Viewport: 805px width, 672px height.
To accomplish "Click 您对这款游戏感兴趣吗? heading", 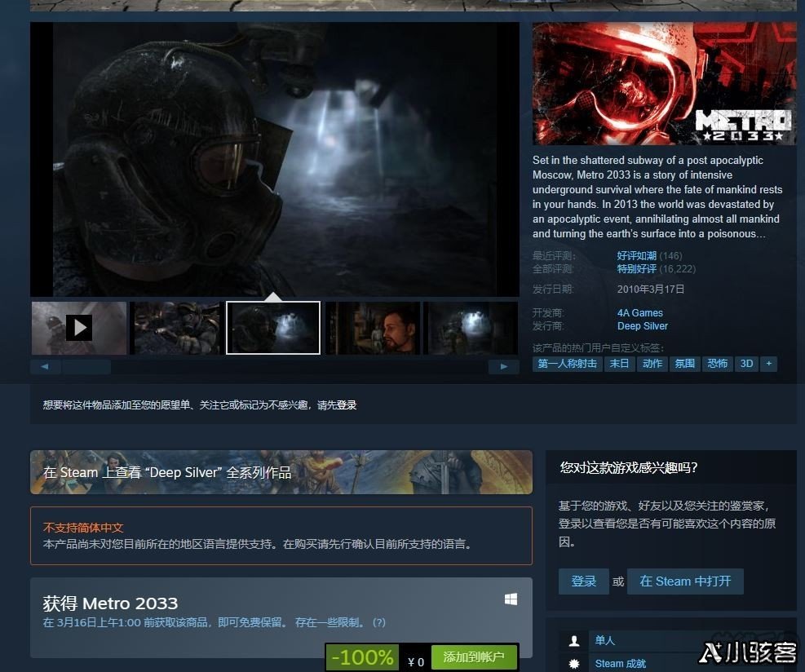I will pyautogui.click(x=628, y=467).
